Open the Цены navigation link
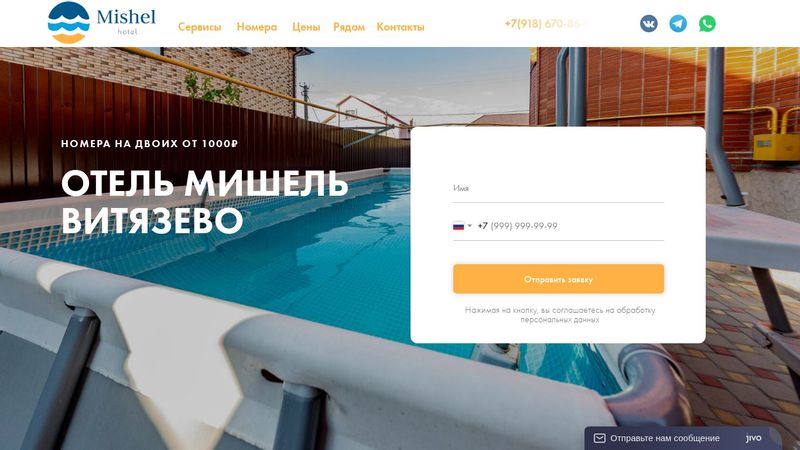Screen dimensions: 800x450 coord(306,27)
